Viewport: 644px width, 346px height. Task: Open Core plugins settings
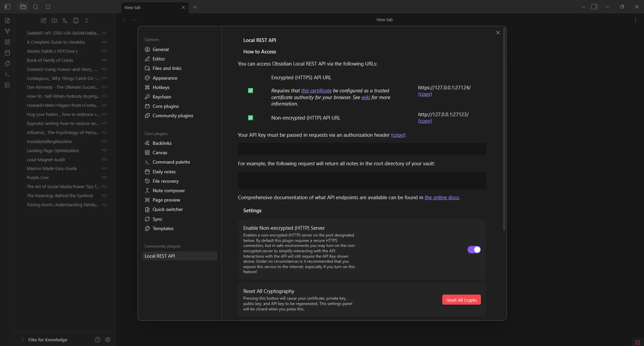[x=180, y=106]
